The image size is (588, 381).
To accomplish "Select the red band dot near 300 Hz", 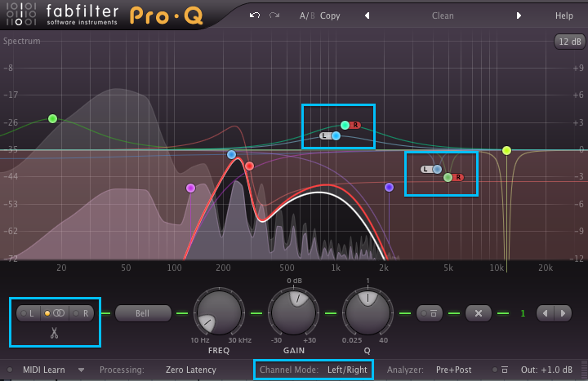I will [x=249, y=166].
